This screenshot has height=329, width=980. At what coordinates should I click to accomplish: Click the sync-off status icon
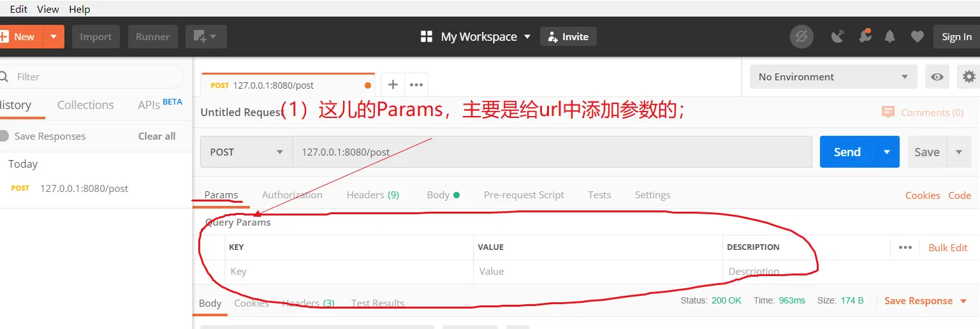pos(802,37)
